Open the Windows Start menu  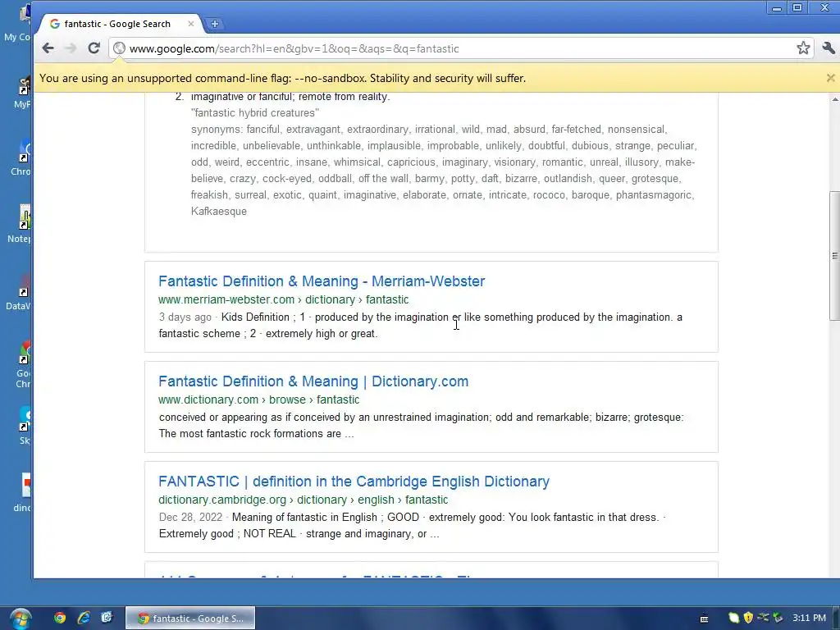(20, 619)
